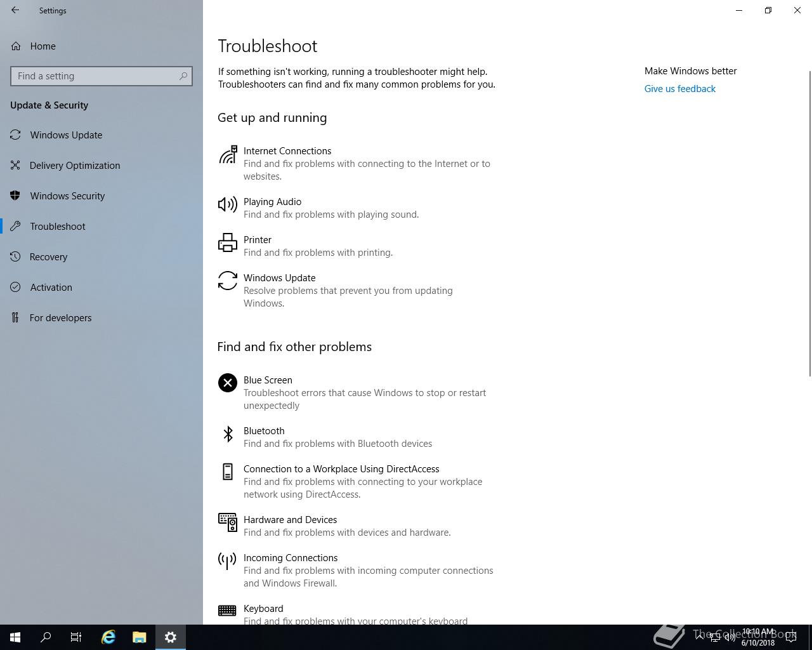Image resolution: width=812 pixels, height=650 pixels.
Task: Open Task View on the taskbar
Action: [76, 637]
